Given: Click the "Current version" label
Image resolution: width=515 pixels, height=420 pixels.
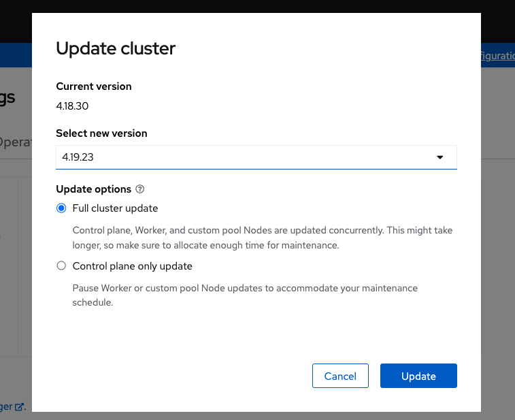Looking at the screenshot, I should pyautogui.click(x=94, y=86).
